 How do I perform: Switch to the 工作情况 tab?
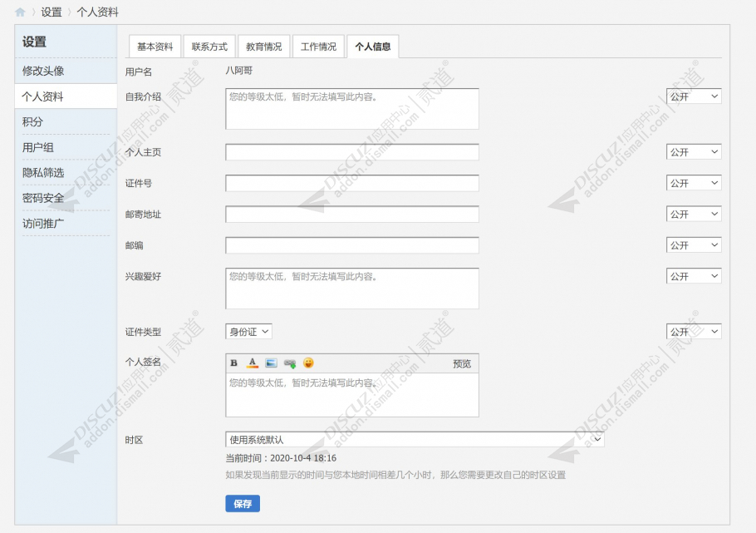point(318,47)
